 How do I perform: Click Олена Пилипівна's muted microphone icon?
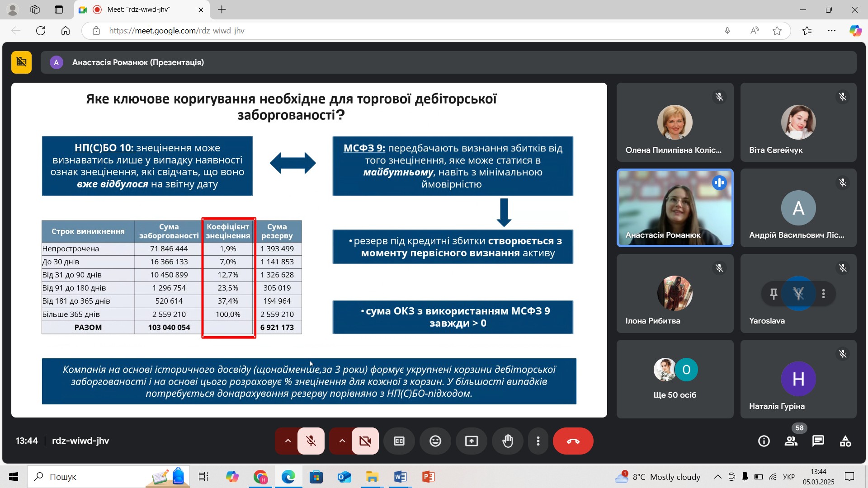[719, 97]
